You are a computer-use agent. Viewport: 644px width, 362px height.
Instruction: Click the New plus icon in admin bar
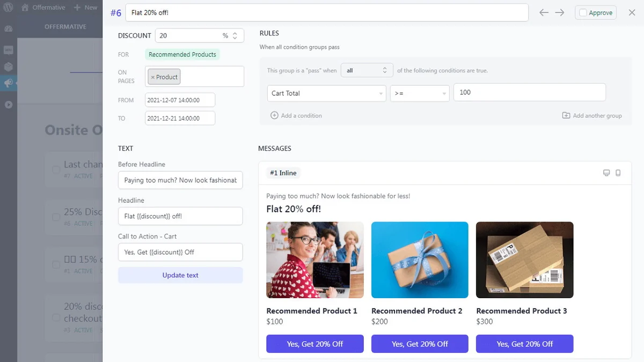click(x=77, y=8)
